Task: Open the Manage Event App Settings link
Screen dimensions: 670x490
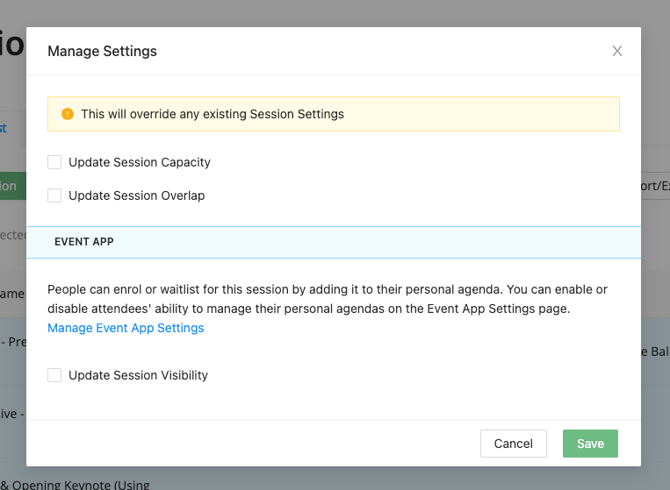Action: [126, 328]
